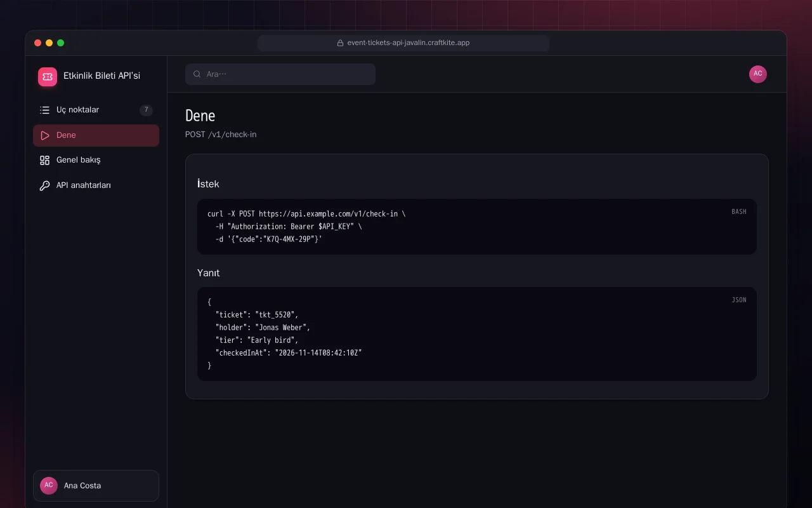Select the Dene menu item
812x508 pixels.
pyautogui.click(x=96, y=135)
